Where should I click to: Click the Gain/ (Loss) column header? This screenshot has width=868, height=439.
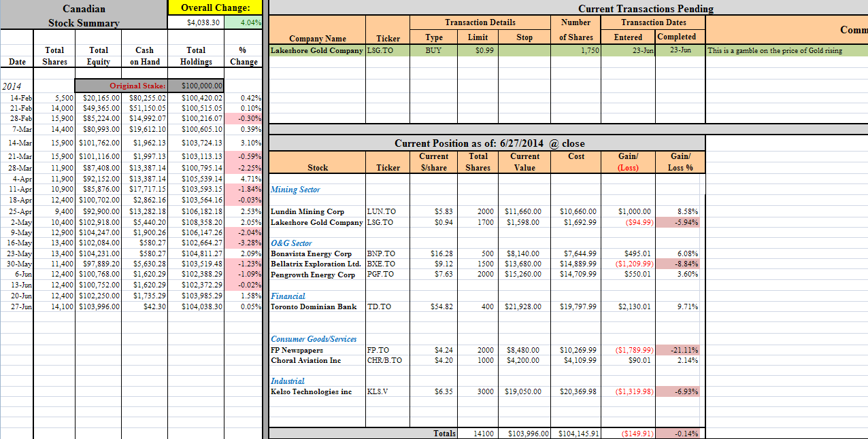[x=628, y=162]
